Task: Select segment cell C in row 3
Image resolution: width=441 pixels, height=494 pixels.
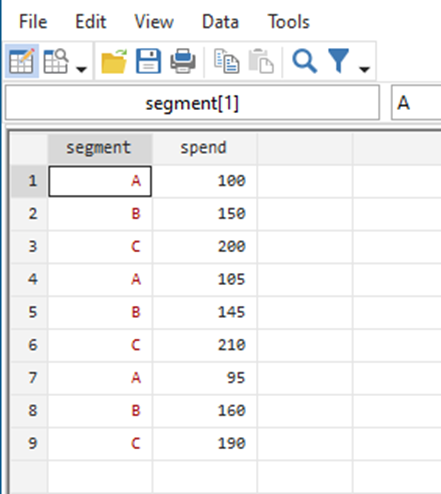Action: pyautogui.click(x=100, y=247)
